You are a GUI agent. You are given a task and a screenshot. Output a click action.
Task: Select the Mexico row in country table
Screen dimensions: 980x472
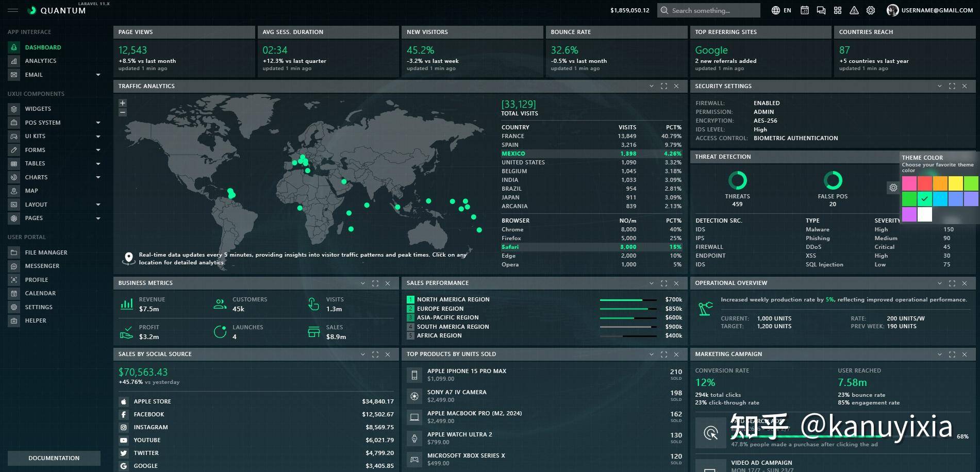(591, 154)
